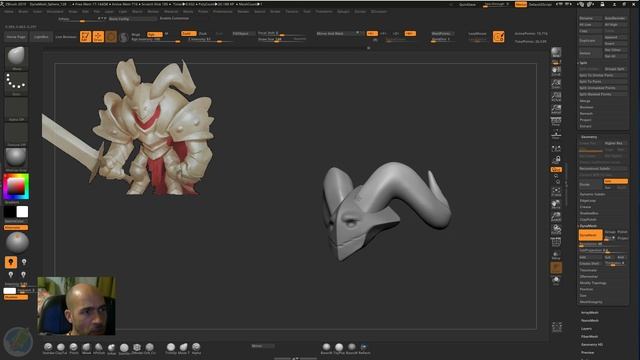The height and width of the screenshot is (360, 640).
Task: Open the Zplugin menu
Action: 343,12
